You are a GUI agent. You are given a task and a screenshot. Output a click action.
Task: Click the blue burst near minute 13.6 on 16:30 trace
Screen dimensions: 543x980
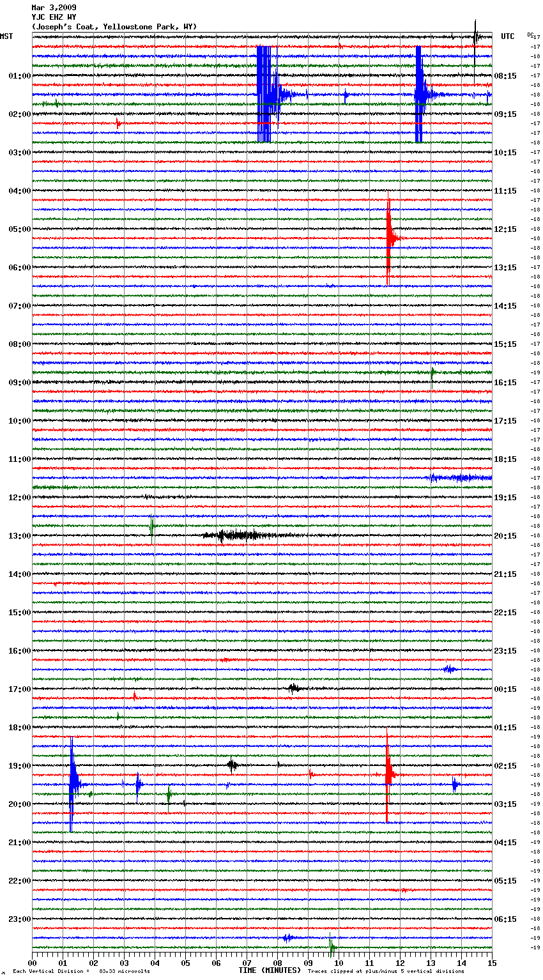[450, 669]
